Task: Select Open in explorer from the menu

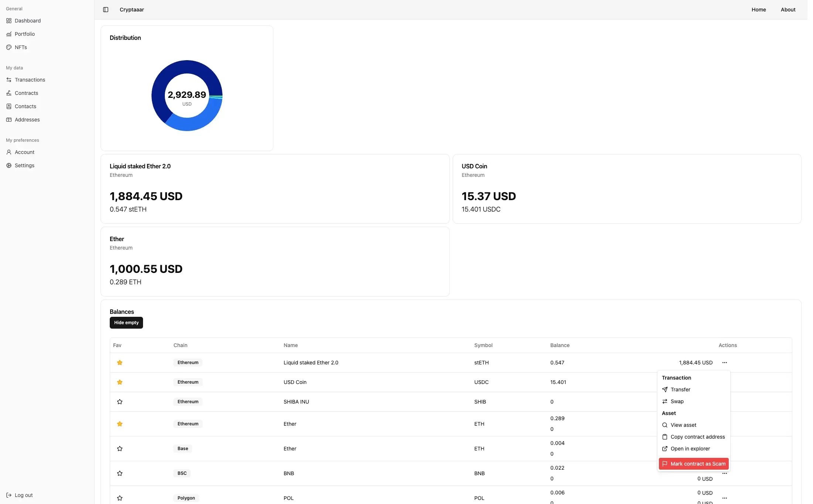Action: 690,449
